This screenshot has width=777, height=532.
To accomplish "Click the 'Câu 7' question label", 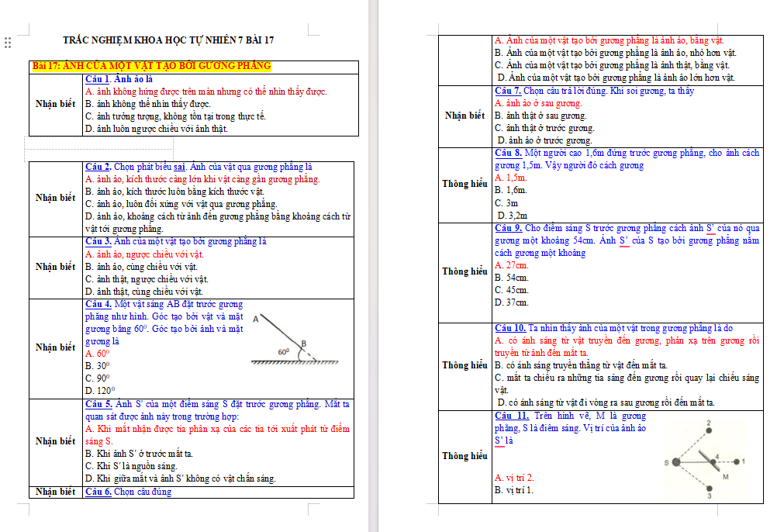I will coord(508,91).
